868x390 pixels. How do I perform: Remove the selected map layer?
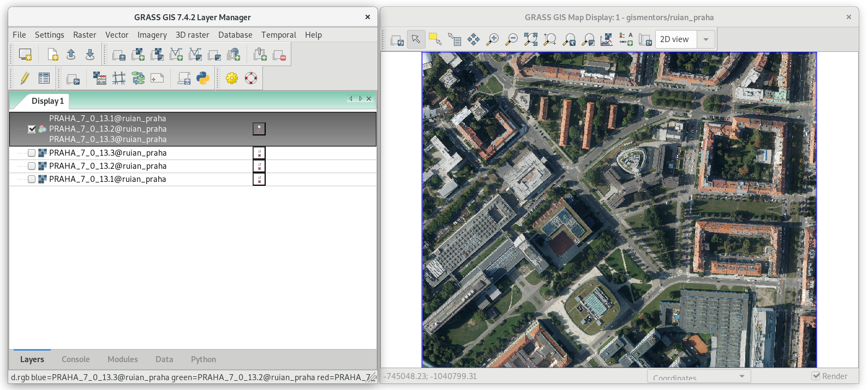(x=279, y=55)
